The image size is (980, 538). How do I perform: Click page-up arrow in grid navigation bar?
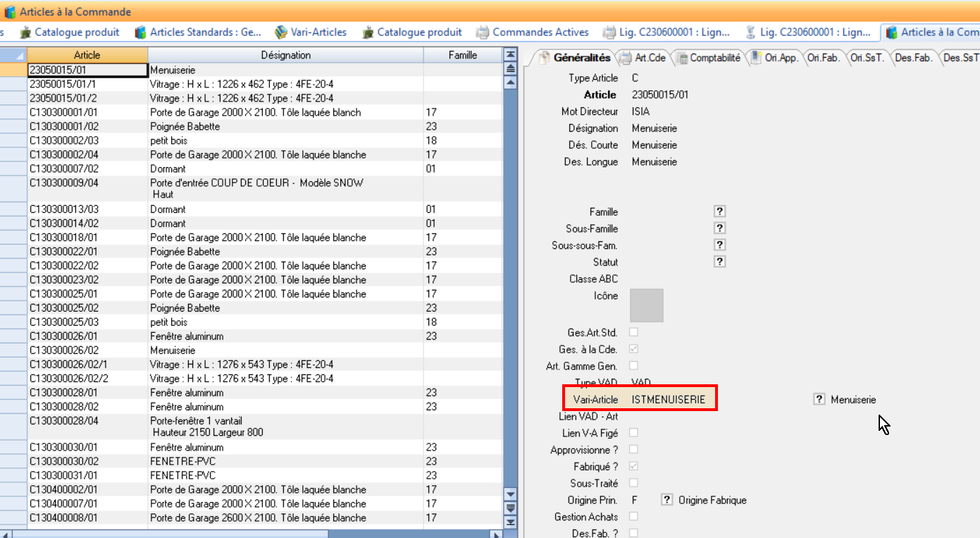coord(511,68)
